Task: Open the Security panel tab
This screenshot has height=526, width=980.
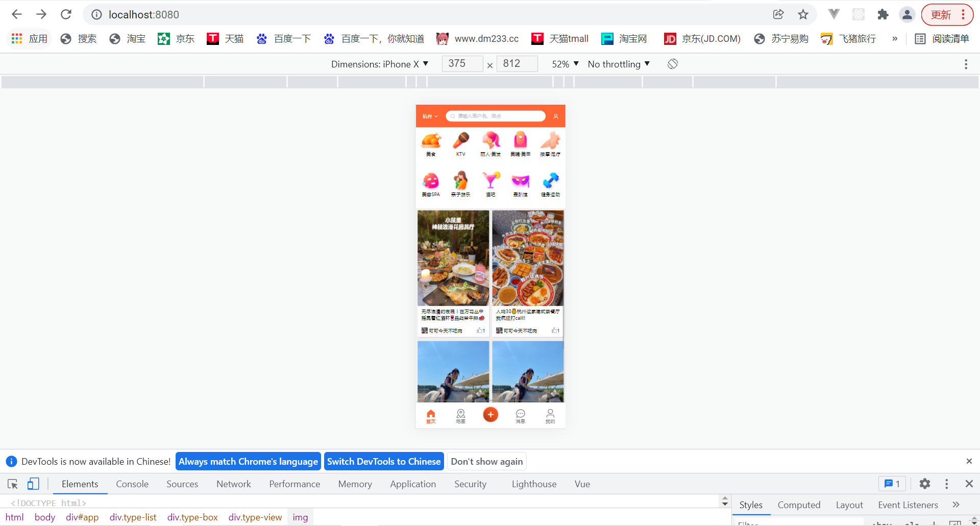Action: click(470, 484)
